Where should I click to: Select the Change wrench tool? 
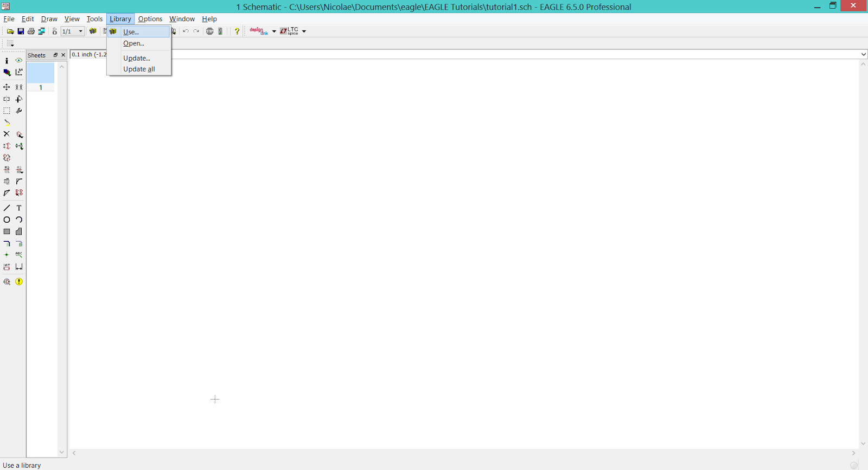19,111
